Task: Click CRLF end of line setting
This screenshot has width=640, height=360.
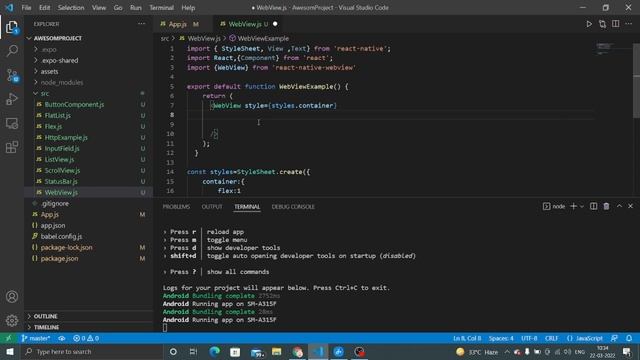Action: click(x=551, y=338)
